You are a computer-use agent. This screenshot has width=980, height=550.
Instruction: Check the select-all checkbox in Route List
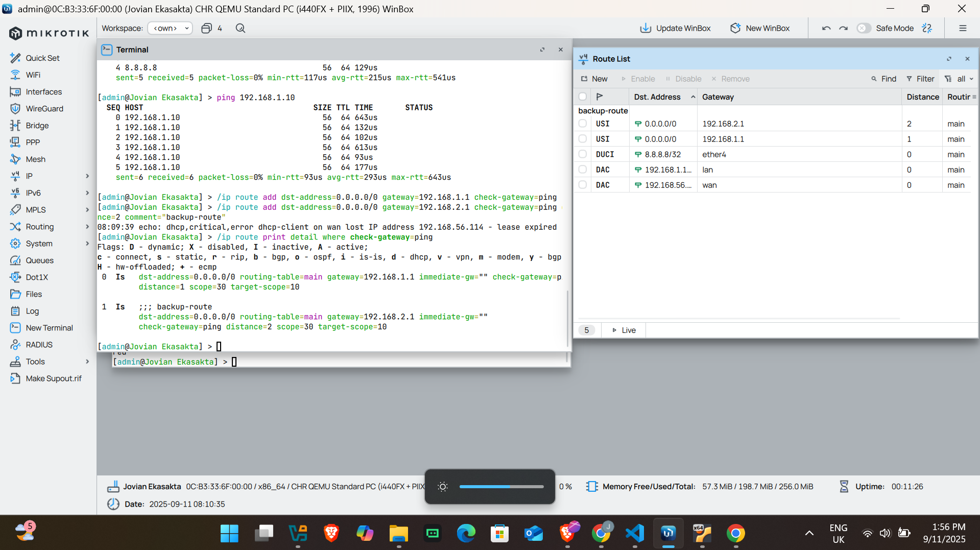(583, 97)
